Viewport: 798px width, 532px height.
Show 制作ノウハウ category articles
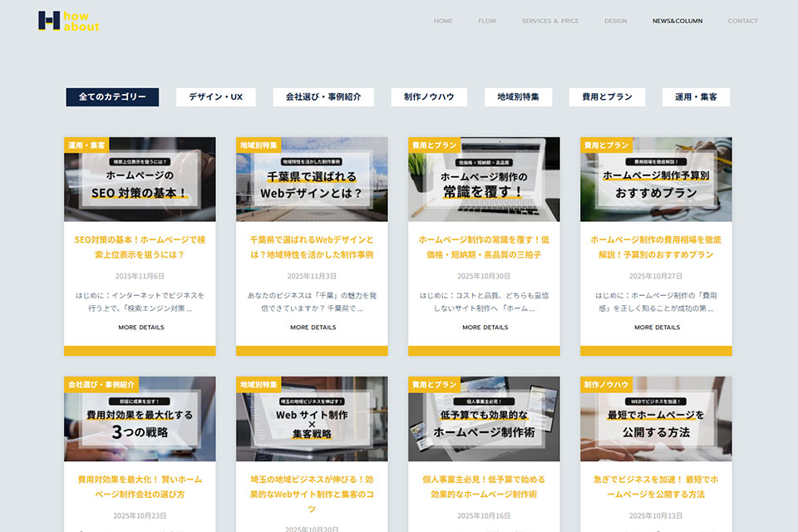(x=429, y=97)
